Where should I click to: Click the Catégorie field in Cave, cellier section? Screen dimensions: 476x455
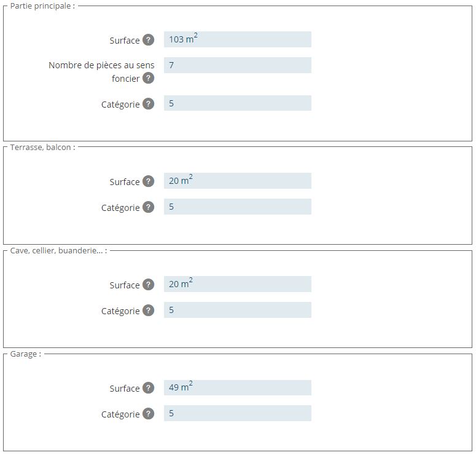pos(237,310)
